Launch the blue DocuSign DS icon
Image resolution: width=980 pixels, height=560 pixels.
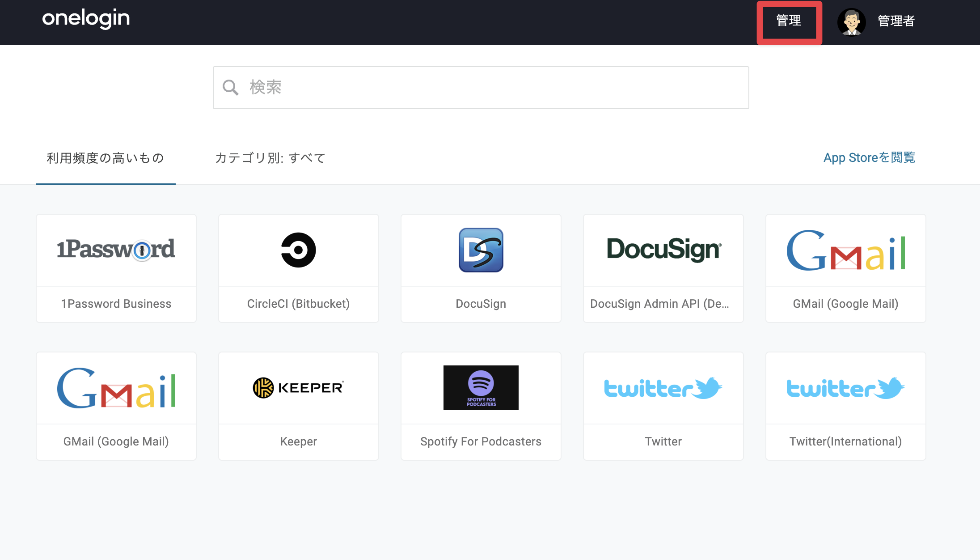click(x=481, y=250)
